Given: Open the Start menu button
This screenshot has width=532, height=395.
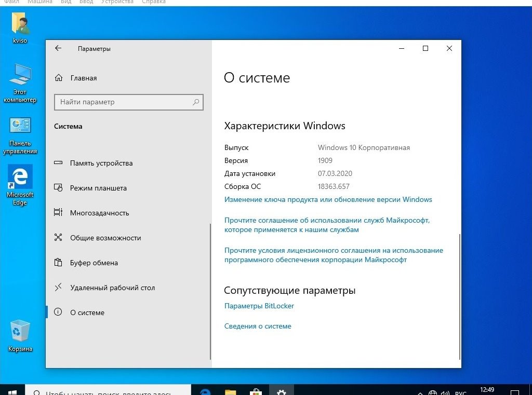Looking at the screenshot, I should tap(12, 391).
